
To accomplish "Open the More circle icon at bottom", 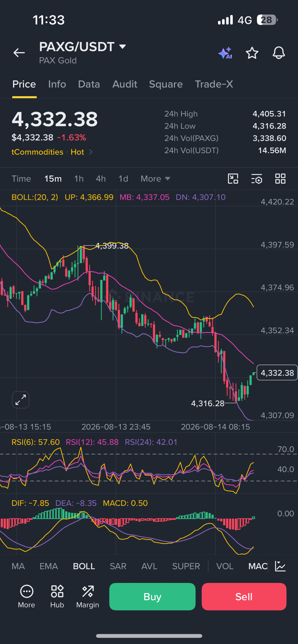I will (27, 597).
